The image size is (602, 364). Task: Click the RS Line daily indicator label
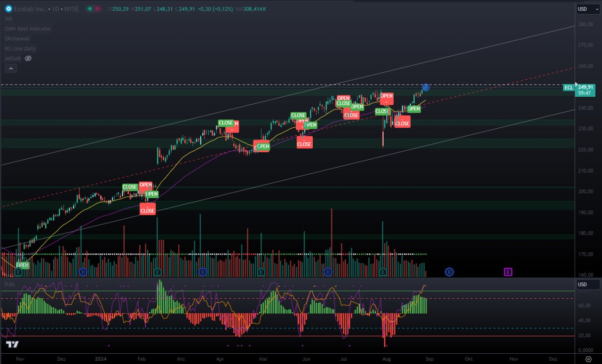(x=20, y=48)
